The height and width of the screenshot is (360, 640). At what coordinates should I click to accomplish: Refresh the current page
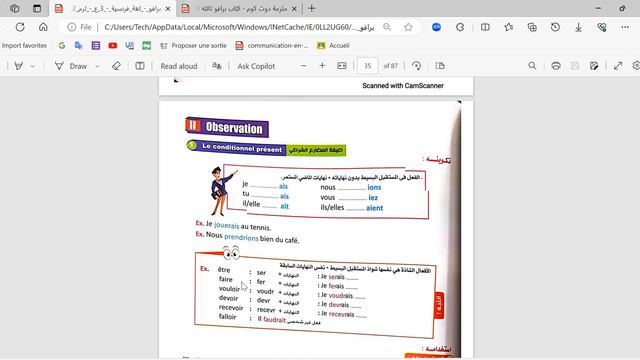pos(20,27)
